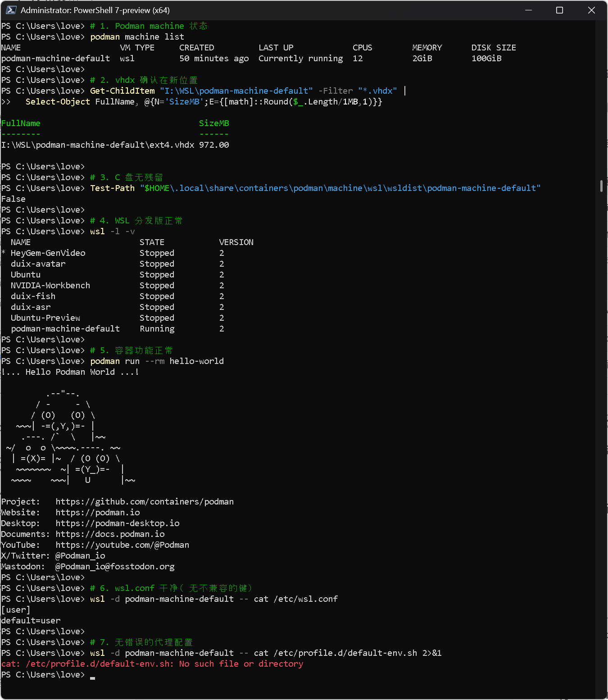This screenshot has height=700, width=608.
Task: Click the https://podman-desktop.io URL
Action: 118,523
